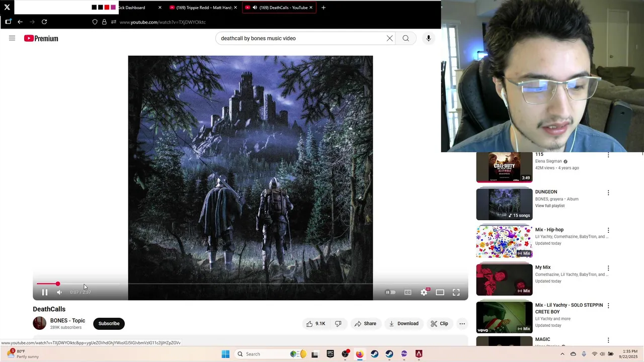Open options for MAGIC video
The height and width of the screenshot is (362, 644).
tap(608, 340)
